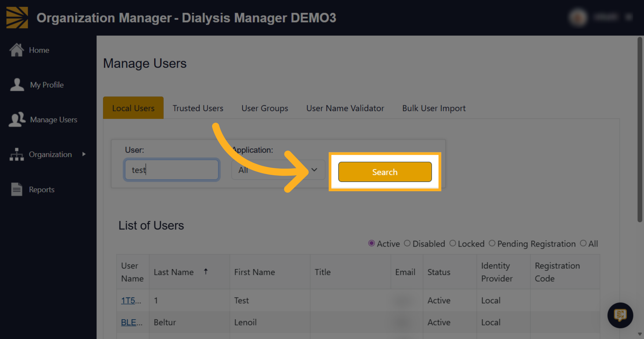Open the account menu arrow in the header
Viewport: 644px width, 339px height.
(x=629, y=18)
